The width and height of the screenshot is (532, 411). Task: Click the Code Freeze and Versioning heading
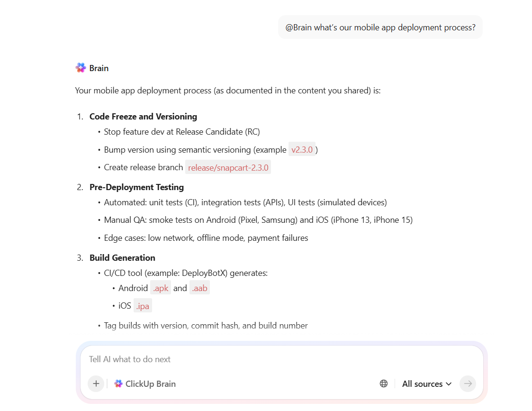tap(143, 116)
